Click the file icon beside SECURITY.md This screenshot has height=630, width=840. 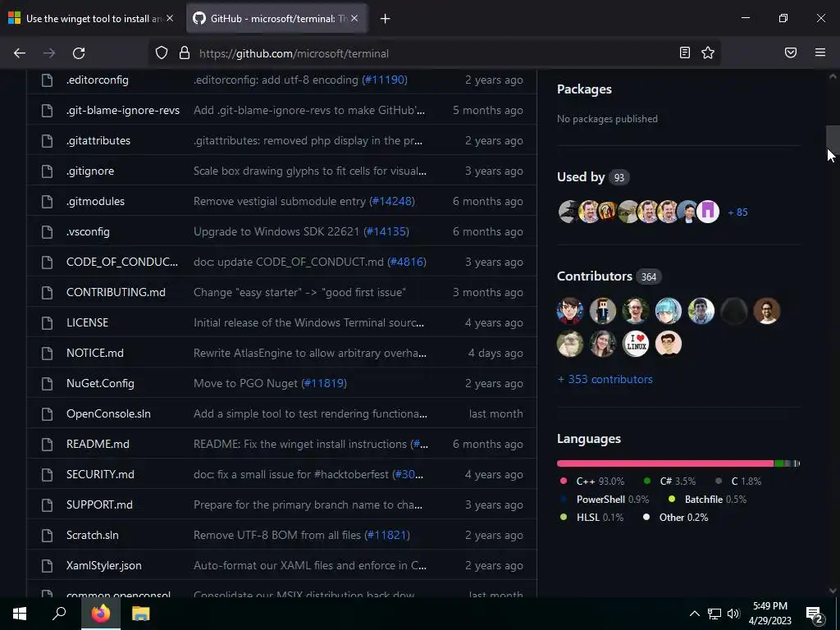(x=47, y=475)
